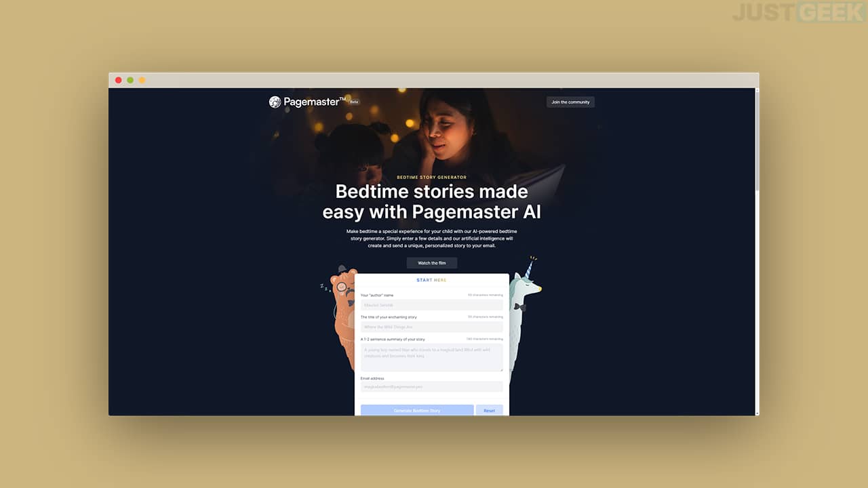The width and height of the screenshot is (868, 488).
Task: Click the Pagemaster globe logo icon
Action: [x=275, y=102]
